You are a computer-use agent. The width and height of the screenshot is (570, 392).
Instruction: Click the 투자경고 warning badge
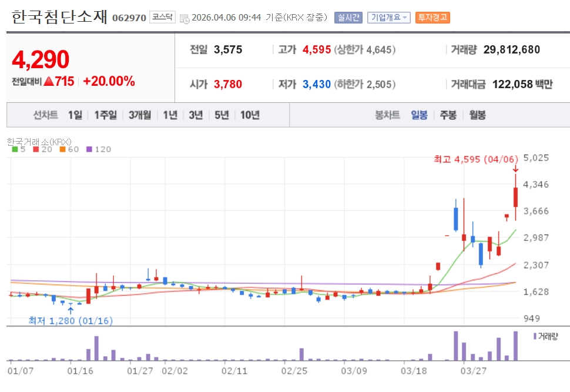point(432,18)
